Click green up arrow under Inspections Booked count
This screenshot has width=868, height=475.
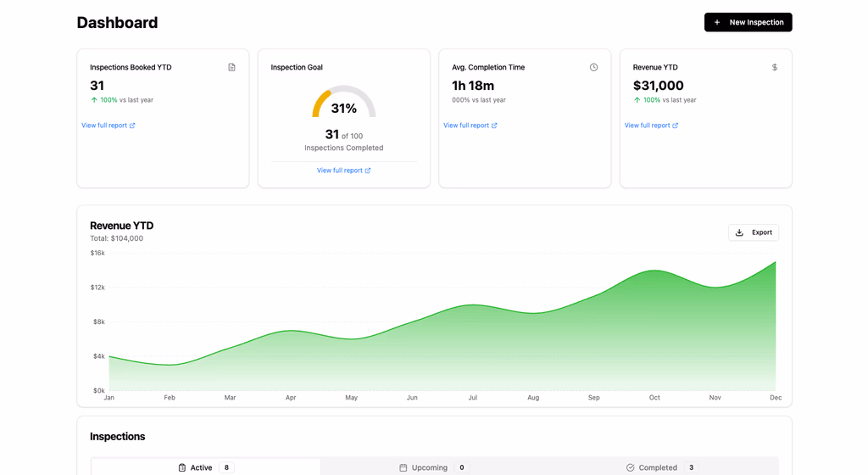(94, 100)
